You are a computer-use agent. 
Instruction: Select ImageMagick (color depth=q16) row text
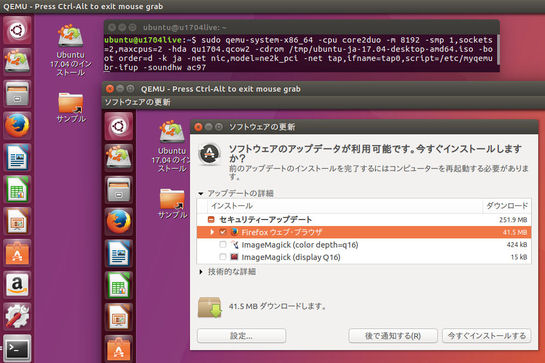[x=300, y=245]
